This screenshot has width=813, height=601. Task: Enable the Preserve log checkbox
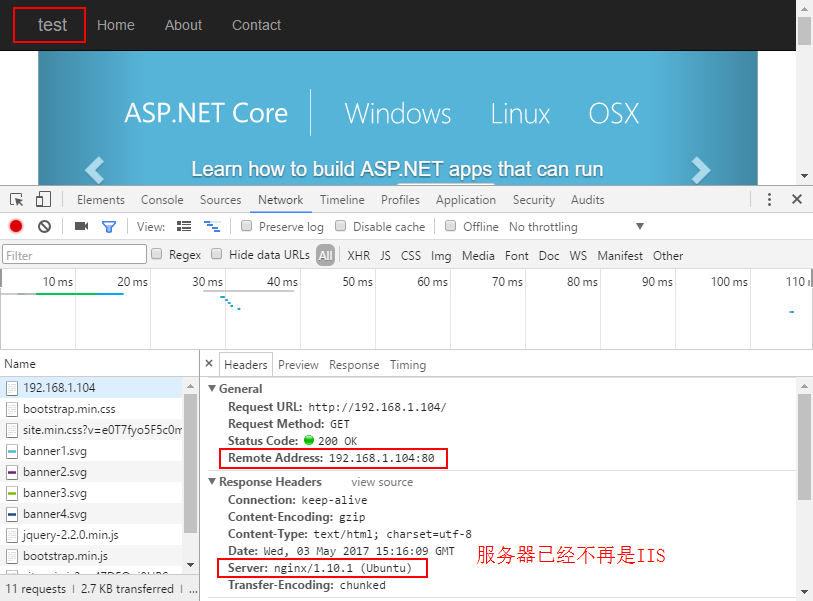coord(247,226)
